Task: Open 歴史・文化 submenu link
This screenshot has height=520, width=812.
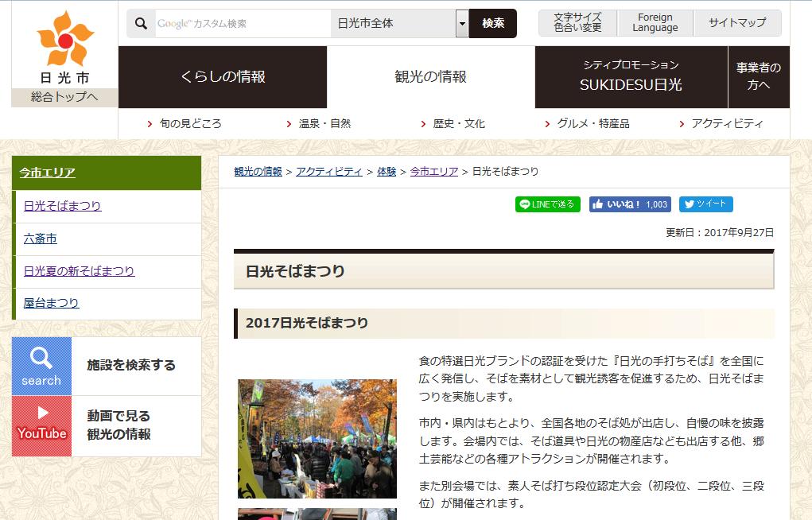Action: point(459,124)
